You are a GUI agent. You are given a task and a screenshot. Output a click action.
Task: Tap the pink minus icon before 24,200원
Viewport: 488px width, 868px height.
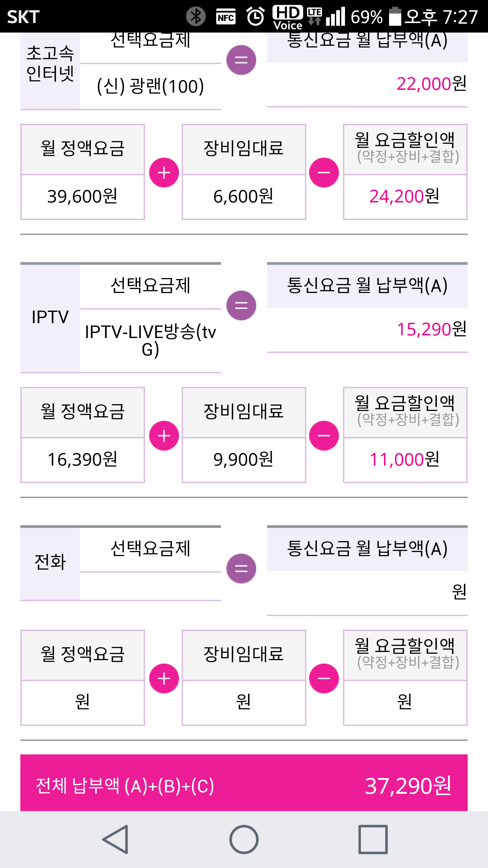click(x=324, y=173)
